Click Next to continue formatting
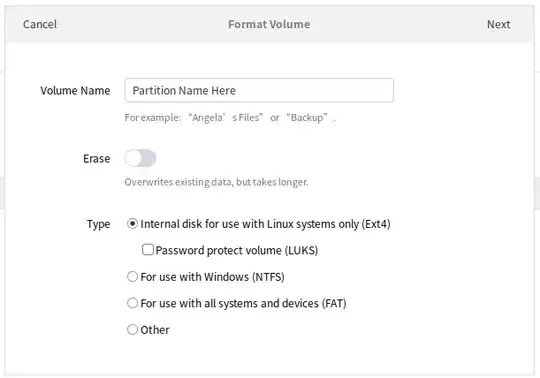540x378 pixels. point(498,24)
